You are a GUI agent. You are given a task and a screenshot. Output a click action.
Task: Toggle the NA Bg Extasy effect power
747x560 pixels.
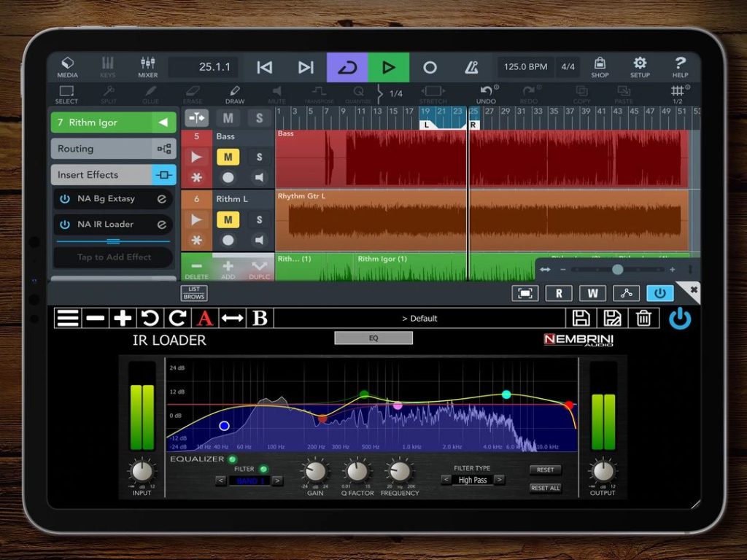[64, 199]
